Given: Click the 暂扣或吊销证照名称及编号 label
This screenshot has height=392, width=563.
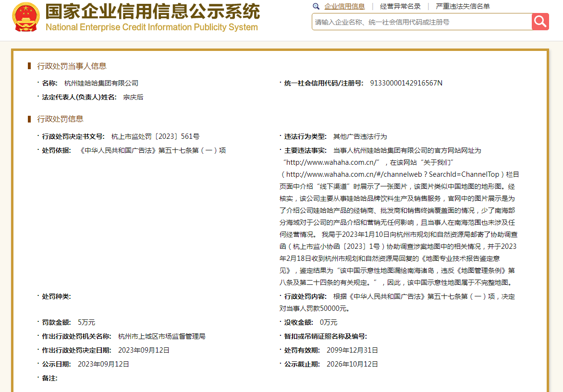Looking at the screenshot, I should pos(326,336).
